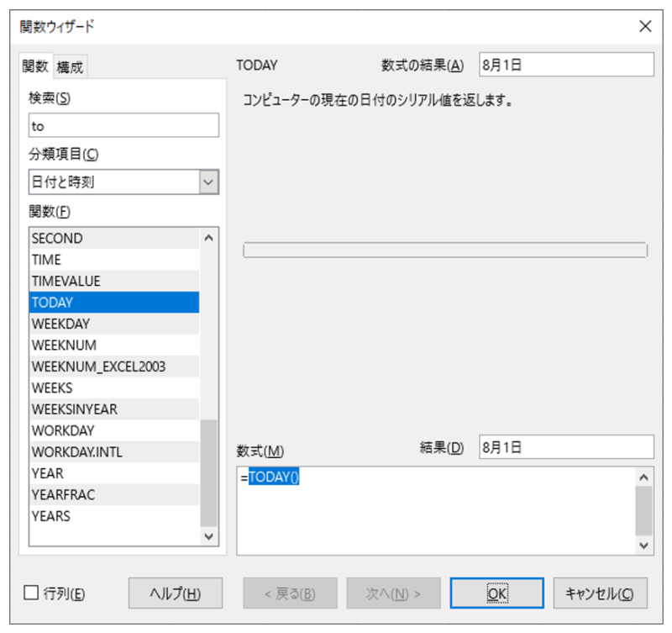Click formula box scroll down arrow

click(x=643, y=545)
